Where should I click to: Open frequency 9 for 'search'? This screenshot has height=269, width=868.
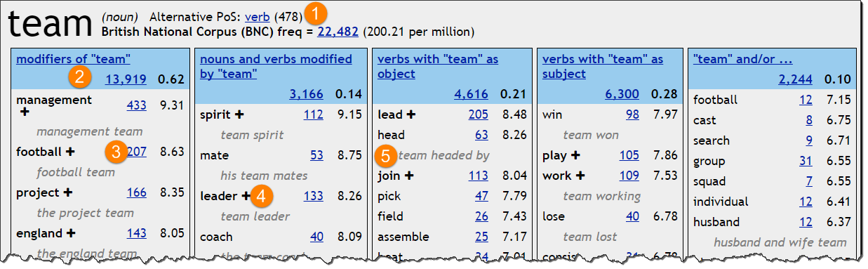809,141
